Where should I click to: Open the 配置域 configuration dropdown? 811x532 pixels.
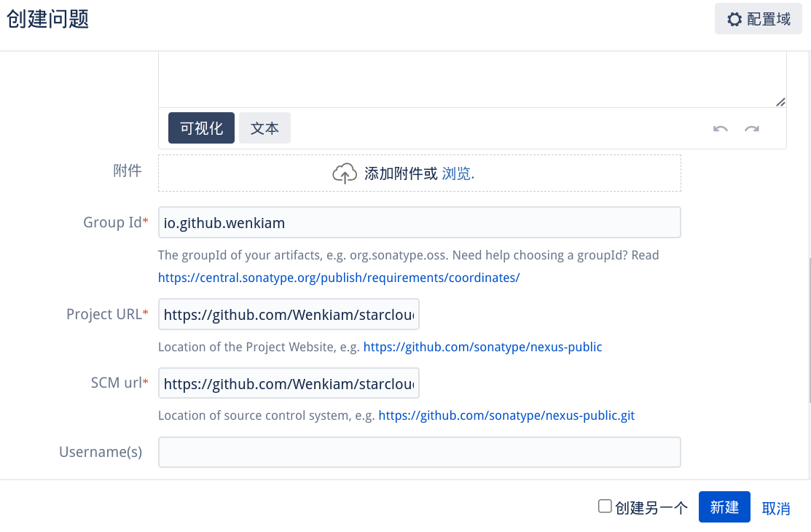758,19
